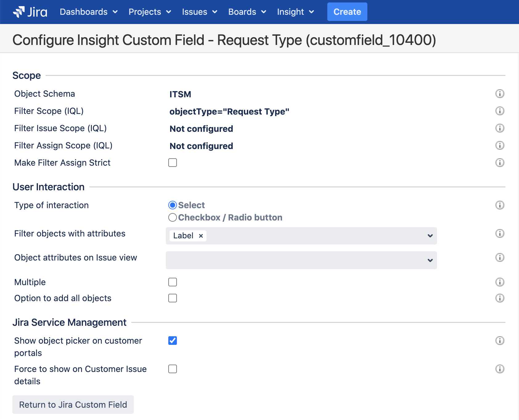
Task: Click Return to Jira Custom Field
Action: tap(73, 405)
